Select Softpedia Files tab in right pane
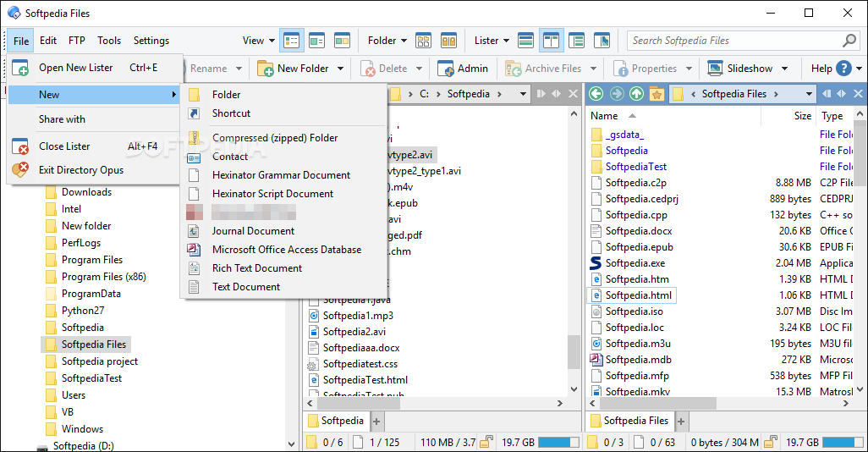Image resolution: width=868 pixels, height=452 pixels. pyautogui.click(x=630, y=421)
